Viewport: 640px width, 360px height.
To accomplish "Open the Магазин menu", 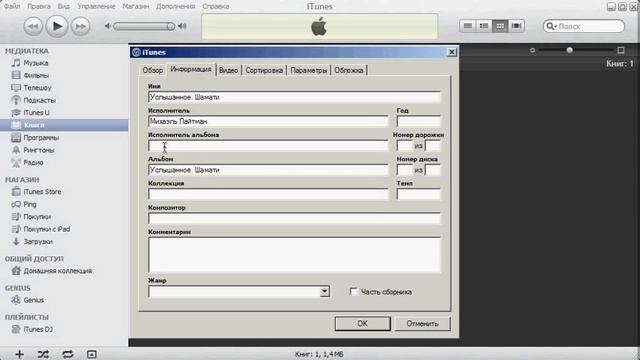I will (136, 6).
